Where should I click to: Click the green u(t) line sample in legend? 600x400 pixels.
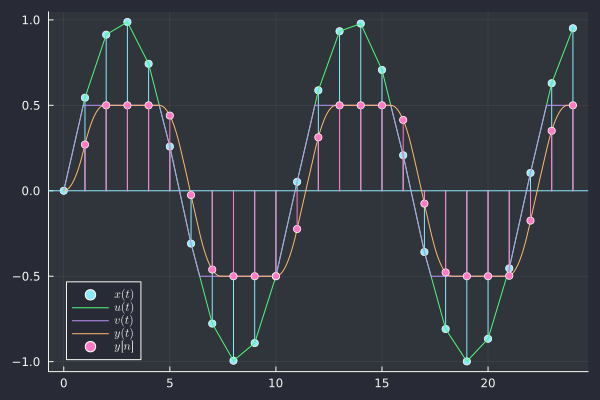click(x=91, y=307)
